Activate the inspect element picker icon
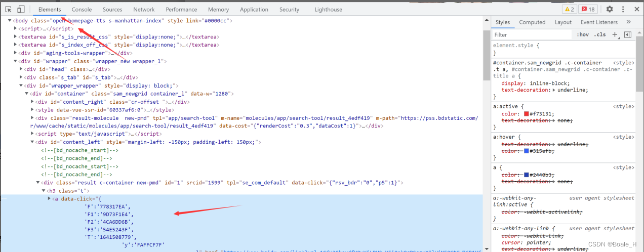The image size is (644, 252). [9, 9]
